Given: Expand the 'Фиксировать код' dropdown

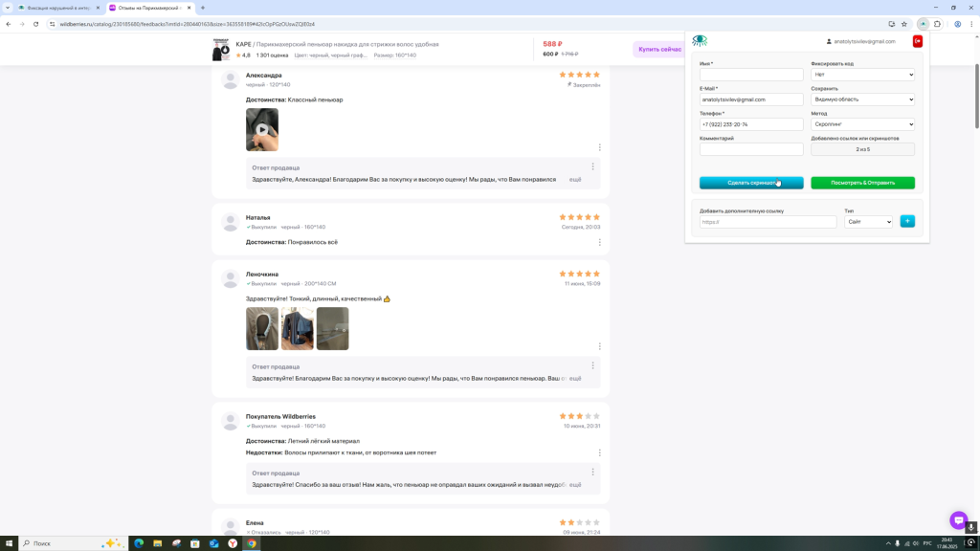Looking at the screenshot, I should click(862, 75).
